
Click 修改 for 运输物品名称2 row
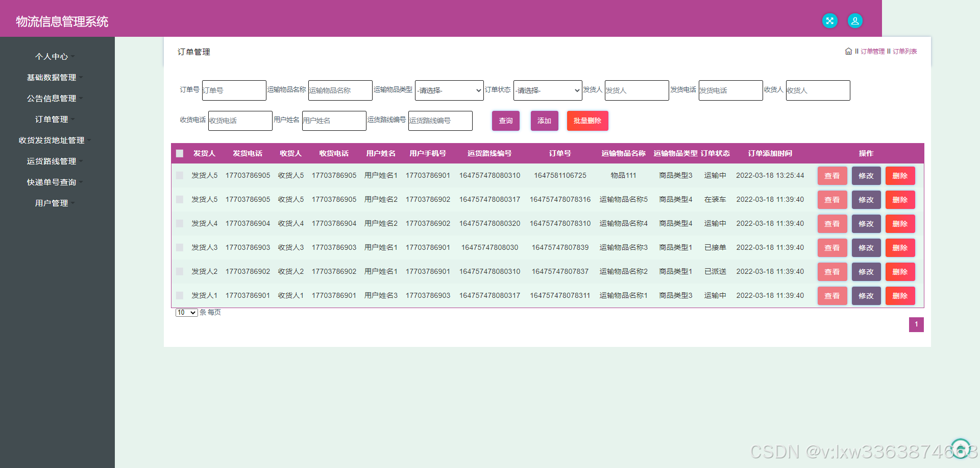pyautogui.click(x=866, y=272)
